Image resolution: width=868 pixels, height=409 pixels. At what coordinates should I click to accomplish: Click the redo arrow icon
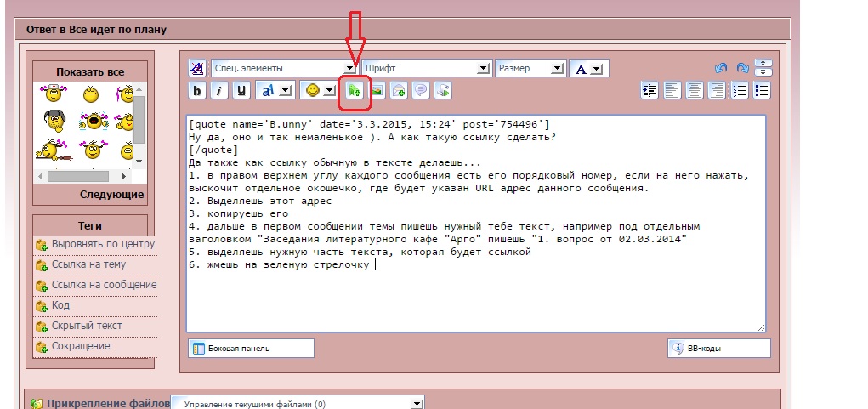pos(742,69)
